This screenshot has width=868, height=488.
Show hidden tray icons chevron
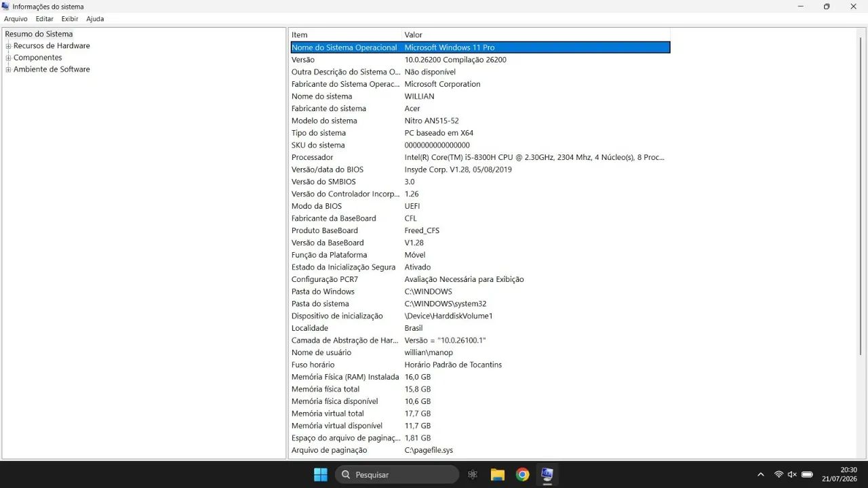pyautogui.click(x=761, y=474)
